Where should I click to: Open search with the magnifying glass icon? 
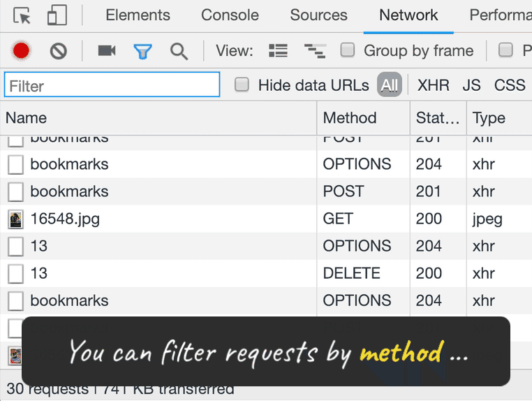(179, 50)
